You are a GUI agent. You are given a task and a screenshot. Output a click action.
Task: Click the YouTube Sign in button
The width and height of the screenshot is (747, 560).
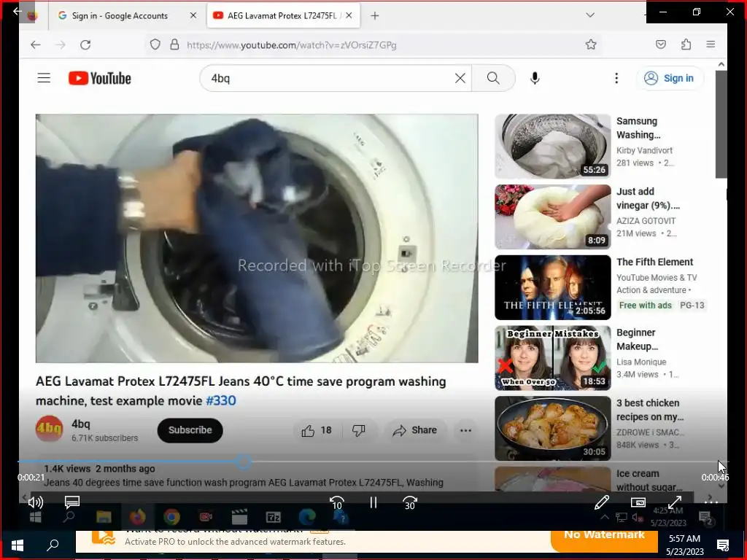(x=670, y=78)
